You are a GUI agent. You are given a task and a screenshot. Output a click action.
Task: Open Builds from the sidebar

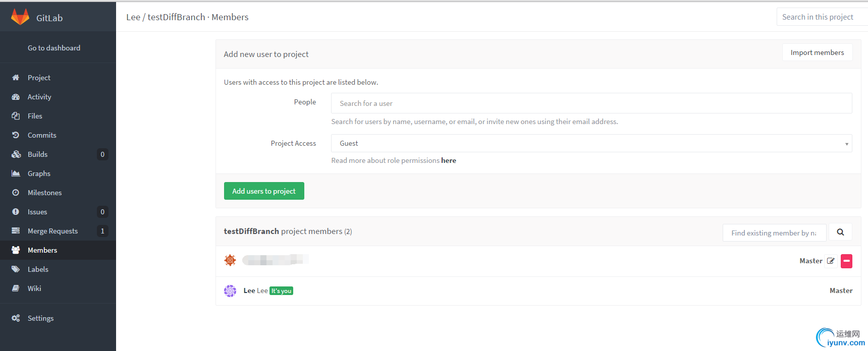37,154
